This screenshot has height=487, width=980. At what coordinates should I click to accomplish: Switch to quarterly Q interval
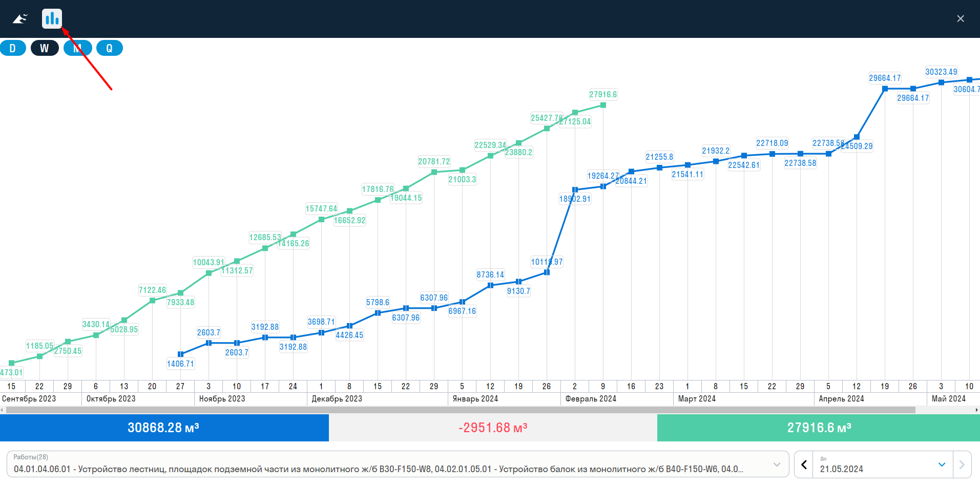tap(109, 48)
